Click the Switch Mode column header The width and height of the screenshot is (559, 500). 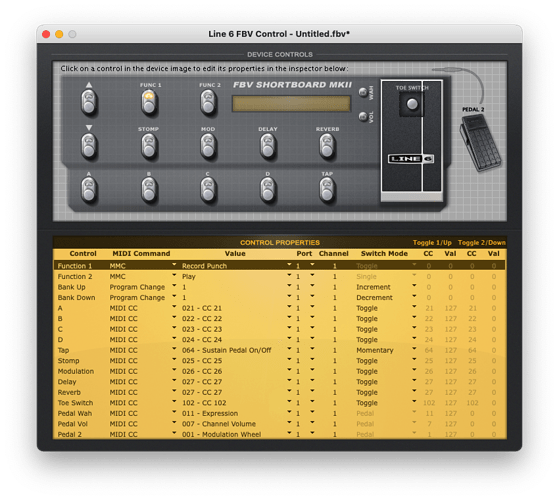384,254
